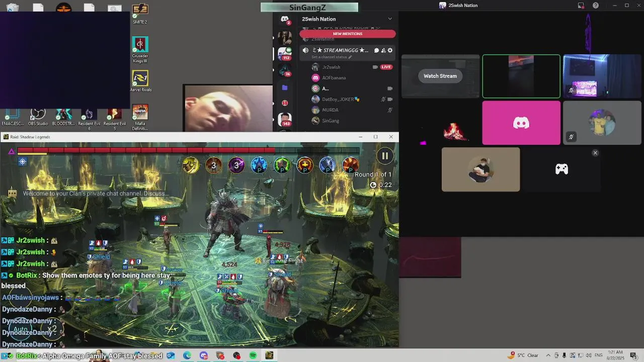Select the STREAMINGGG voice channel

pyautogui.click(x=348, y=53)
